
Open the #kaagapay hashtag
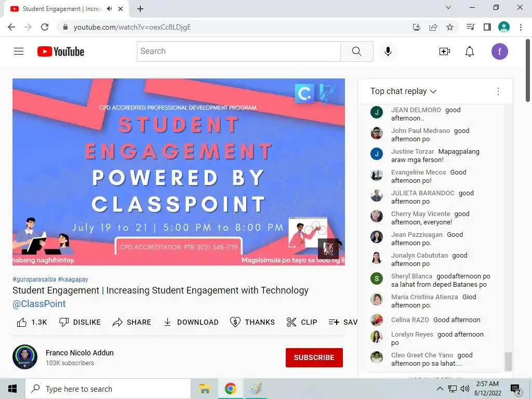point(73,279)
